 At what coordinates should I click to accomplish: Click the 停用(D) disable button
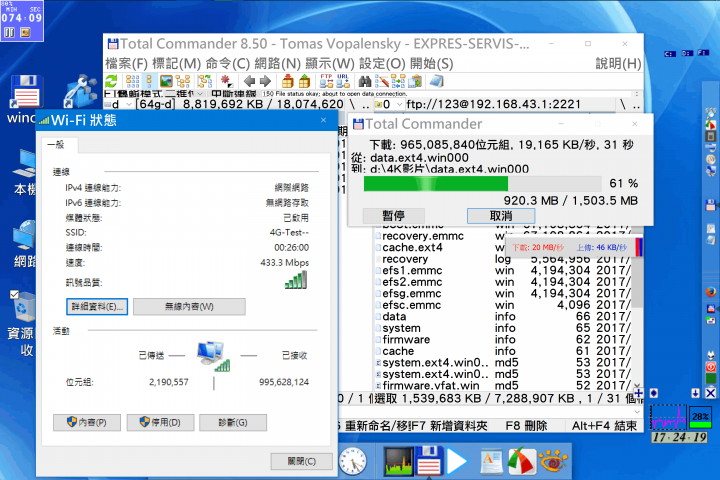160,422
